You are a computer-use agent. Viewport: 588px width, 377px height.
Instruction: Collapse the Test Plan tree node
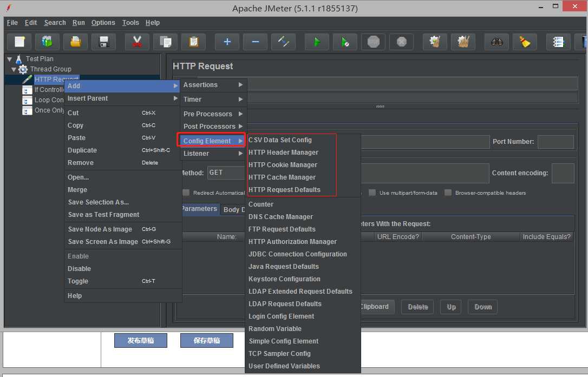[x=9, y=59]
